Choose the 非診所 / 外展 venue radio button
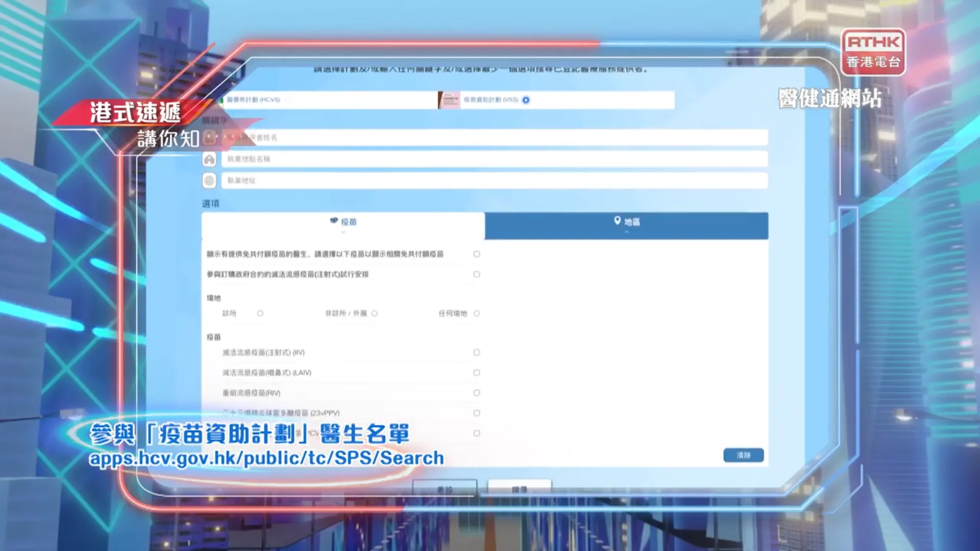Viewport: 980px width, 551px height. 374,313
